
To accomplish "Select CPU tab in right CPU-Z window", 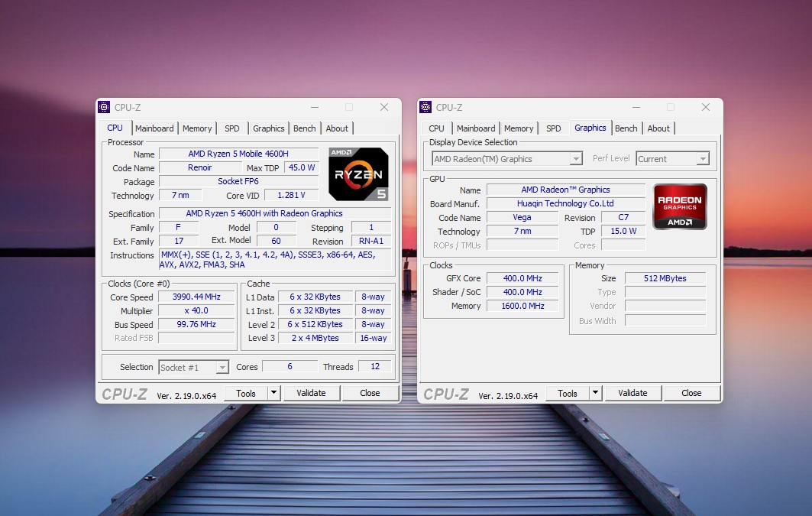I will tap(436, 128).
